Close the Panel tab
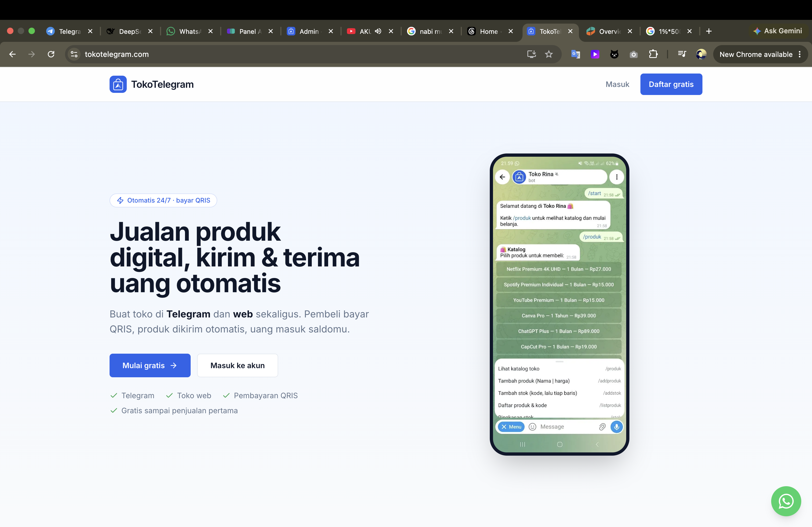The image size is (812, 527). pos(271,31)
